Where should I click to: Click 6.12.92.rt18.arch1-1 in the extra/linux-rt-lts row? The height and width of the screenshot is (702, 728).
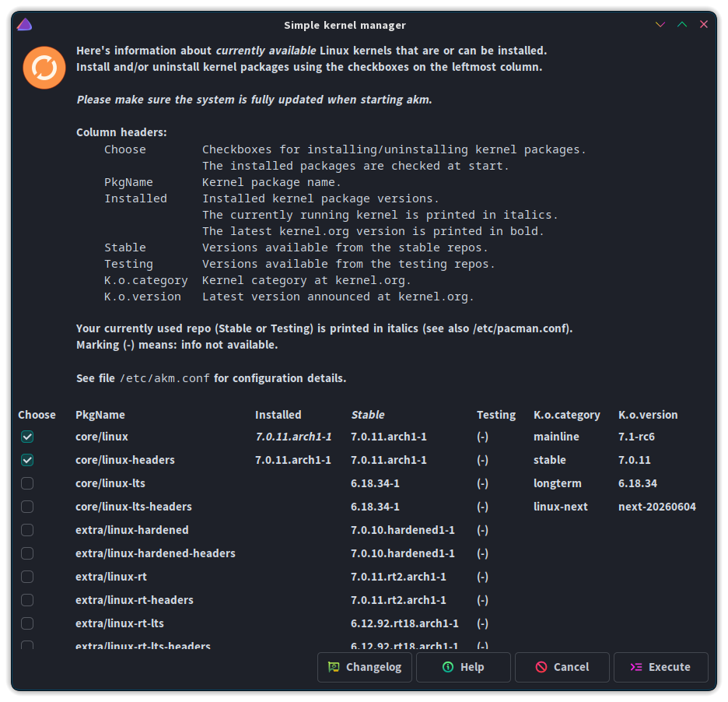[x=404, y=623]
